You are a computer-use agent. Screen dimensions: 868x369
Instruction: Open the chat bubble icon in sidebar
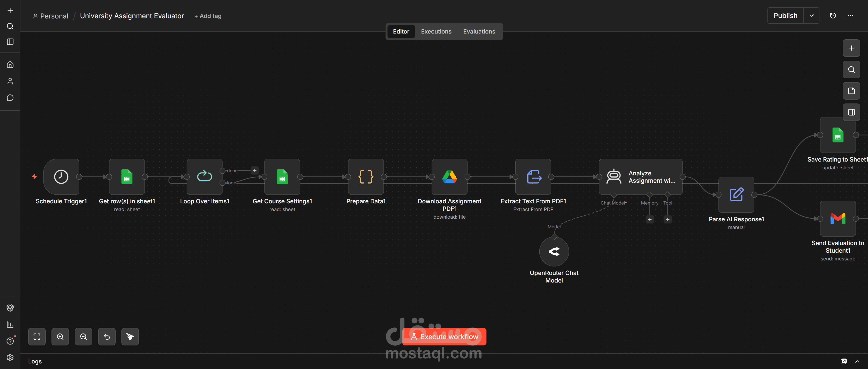pyautogui.click(x=10, y=98)
